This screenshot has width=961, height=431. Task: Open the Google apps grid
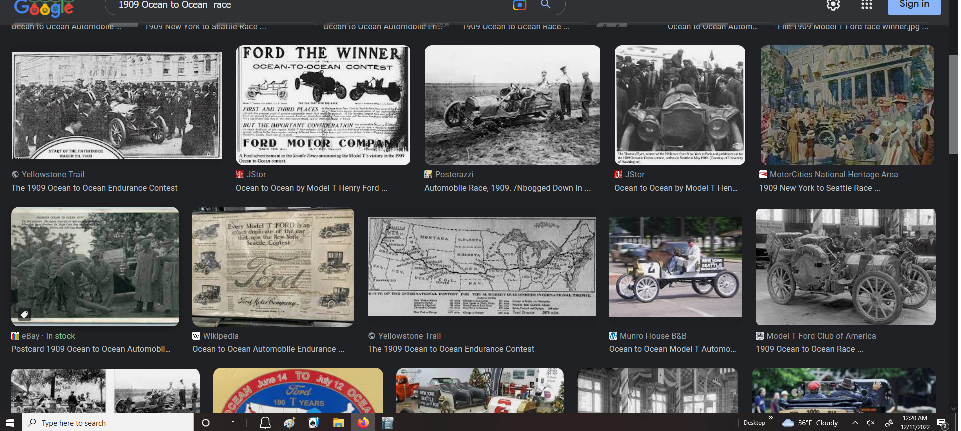click(867, 5)
